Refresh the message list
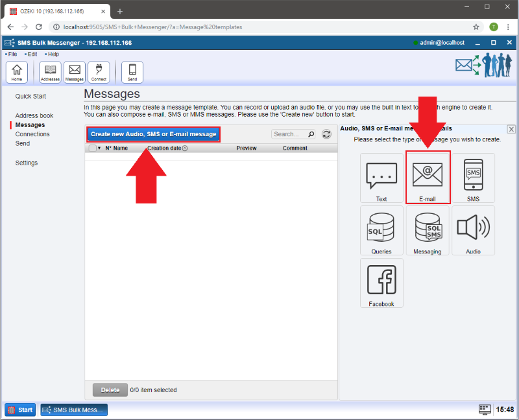This screenshot has width=519, height=420. pos(327,134)
